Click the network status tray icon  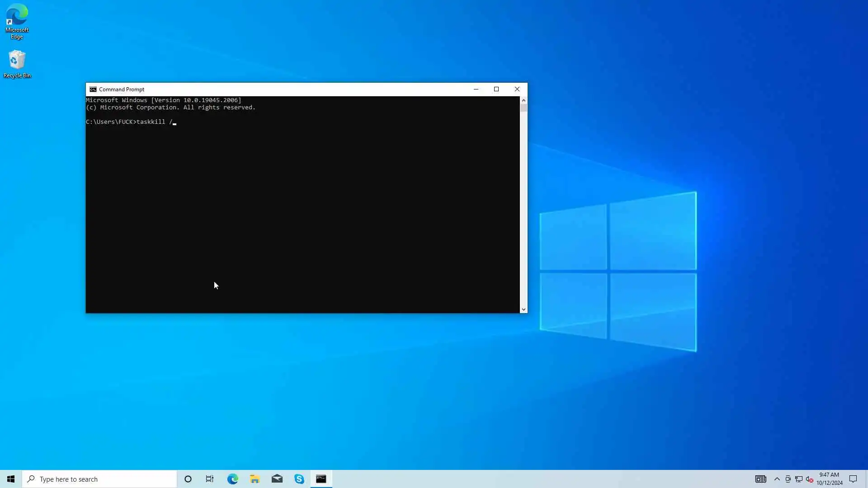tap(799, 479)
